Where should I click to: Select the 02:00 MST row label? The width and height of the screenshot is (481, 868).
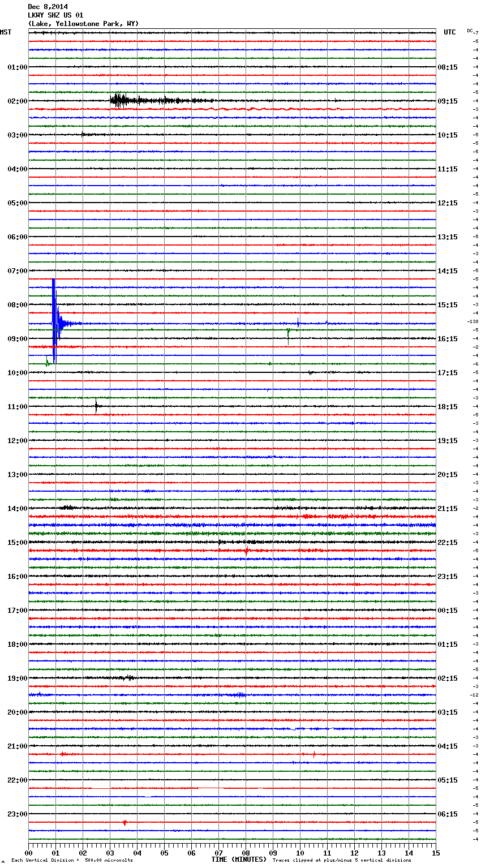(x=18, y=101)
